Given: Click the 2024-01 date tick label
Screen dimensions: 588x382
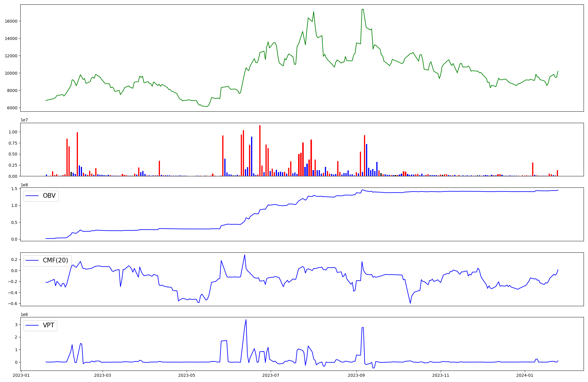Looking at the screenshot, I should [x=524, y=375].
